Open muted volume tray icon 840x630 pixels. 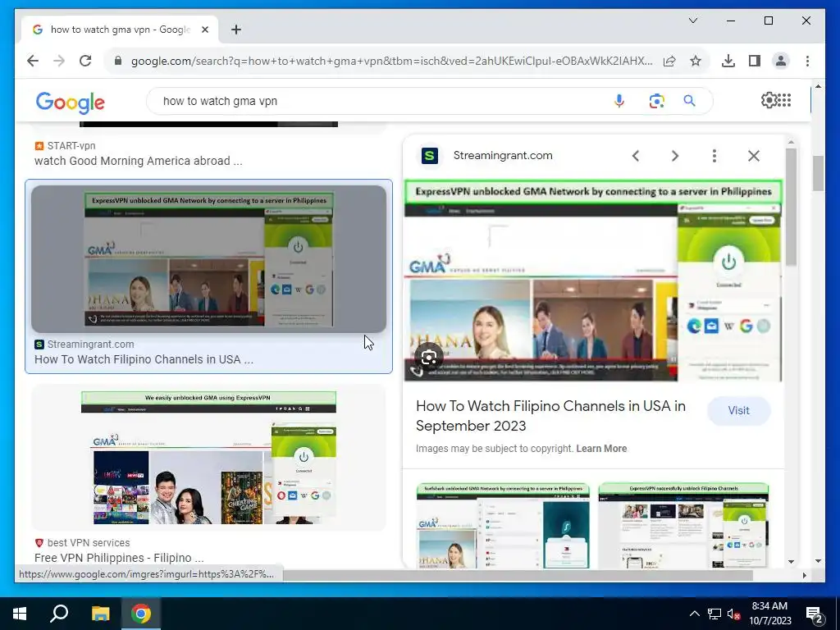point(733,614)
